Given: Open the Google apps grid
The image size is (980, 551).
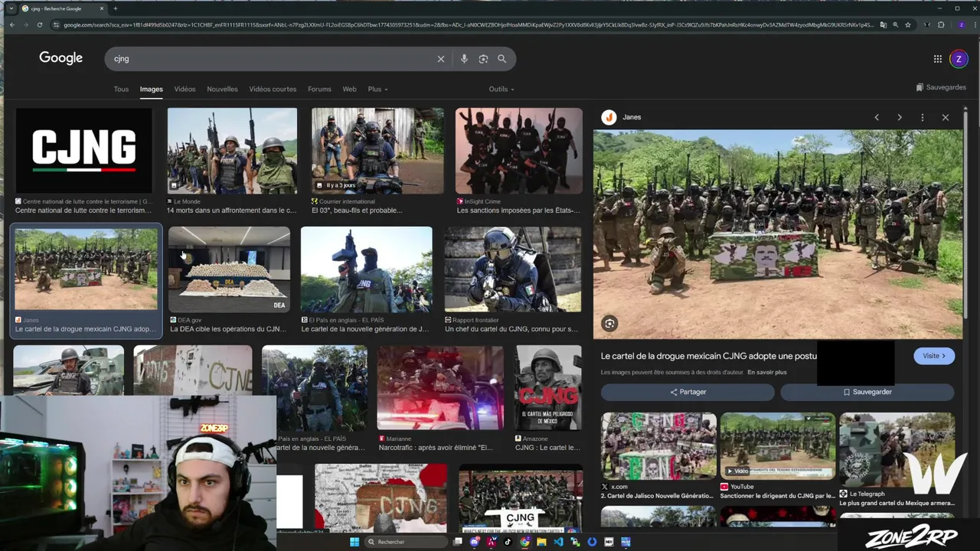Looking at the screenshot, I should pyautogui.click(x=938, y=59).
